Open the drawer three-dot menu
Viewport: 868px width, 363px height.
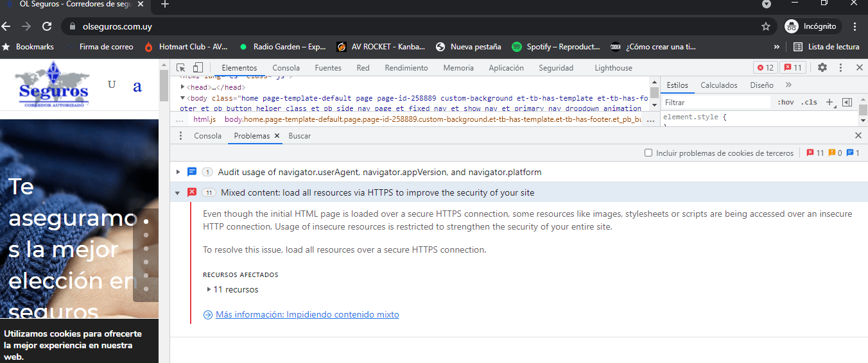point(180,136)
